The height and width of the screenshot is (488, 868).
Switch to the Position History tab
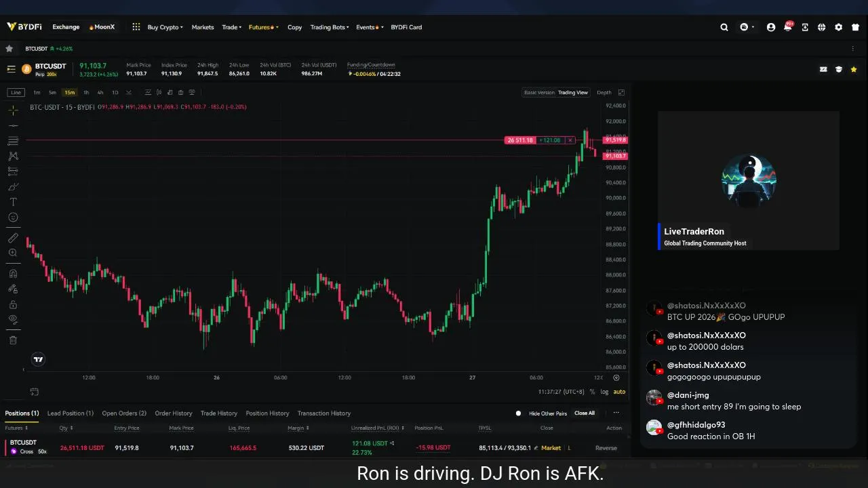267,413
